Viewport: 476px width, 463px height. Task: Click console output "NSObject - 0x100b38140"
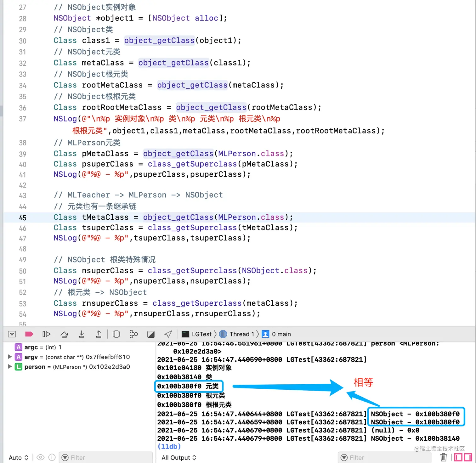[415, 438]
